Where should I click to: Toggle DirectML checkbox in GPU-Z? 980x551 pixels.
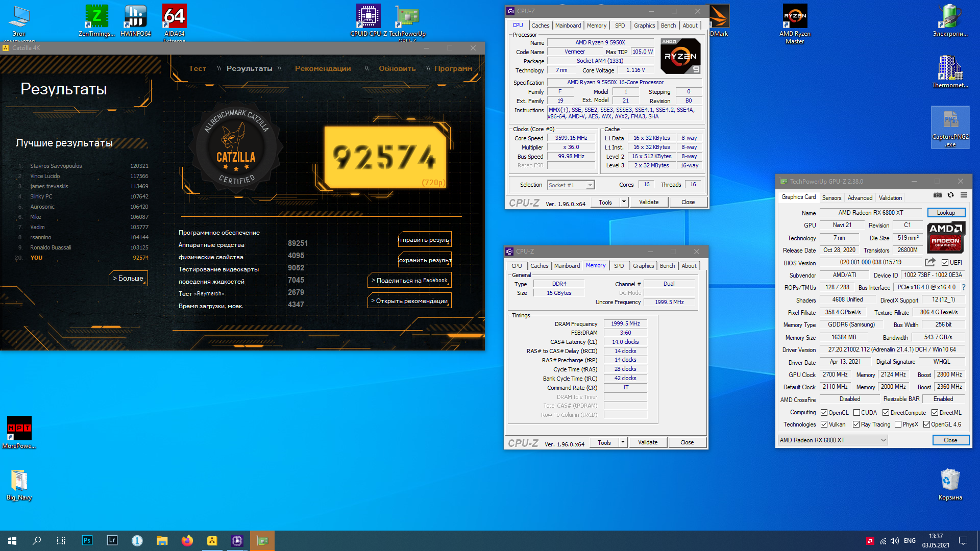935,412
